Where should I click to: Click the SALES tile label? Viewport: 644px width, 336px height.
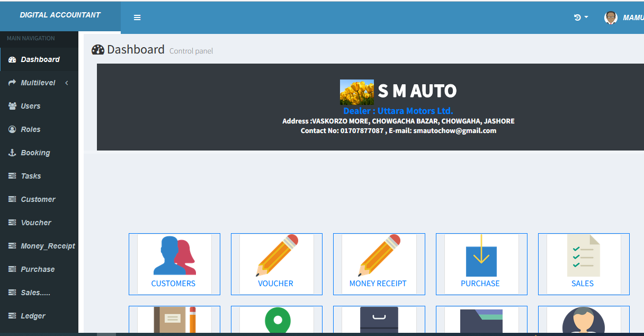(583, 284)
